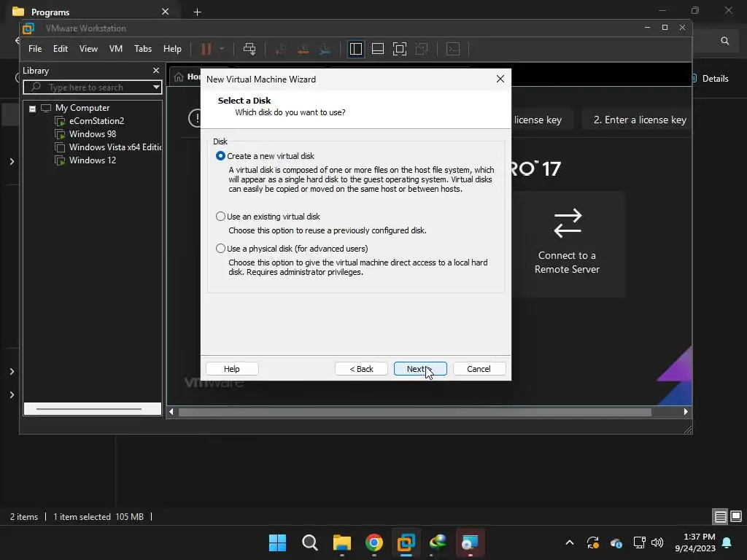Select Use an existing virtual disk option
The height and width of the screenshot is (560, 747).
[220, 216]
